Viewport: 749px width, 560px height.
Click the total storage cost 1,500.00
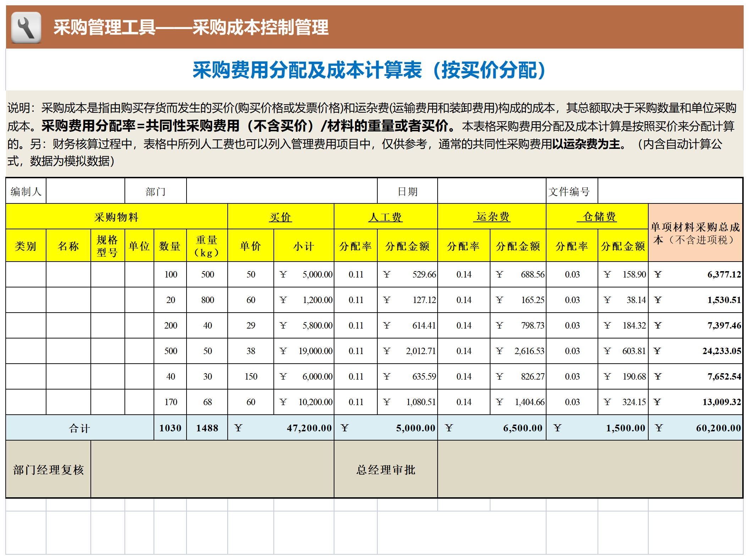pyautogui.click(x=597, y=428)
